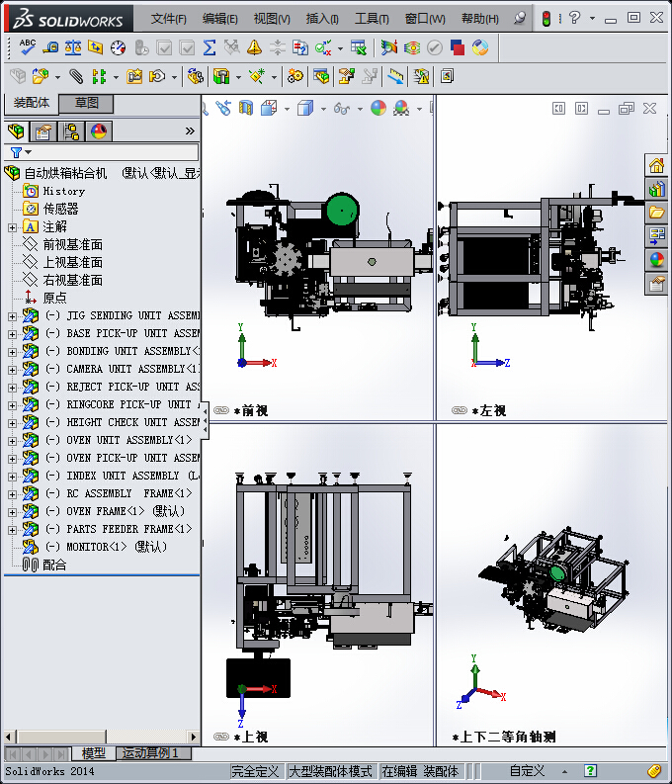672x784 pixels.
Task: Click the Exploded View icon
Action: pos(346,76)
